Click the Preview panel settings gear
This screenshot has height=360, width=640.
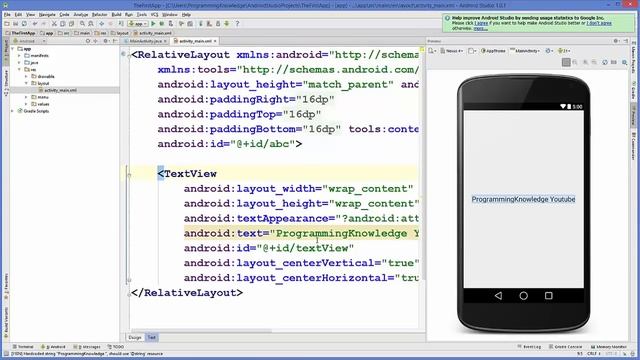[616, 41]
